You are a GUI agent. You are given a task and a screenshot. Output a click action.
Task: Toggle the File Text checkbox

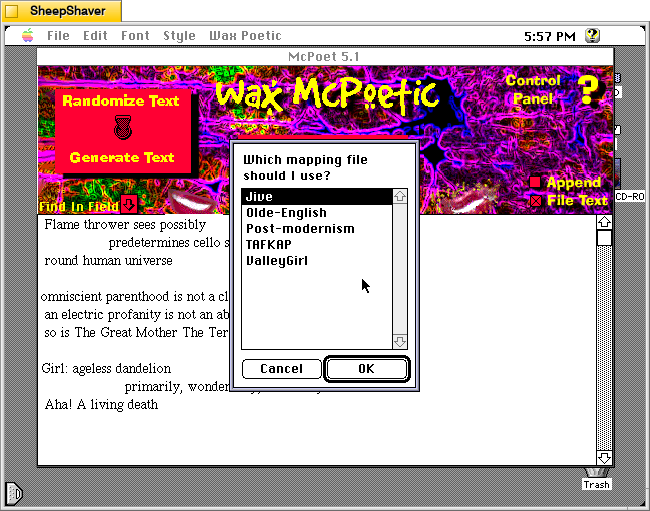(x=536, y=201)
